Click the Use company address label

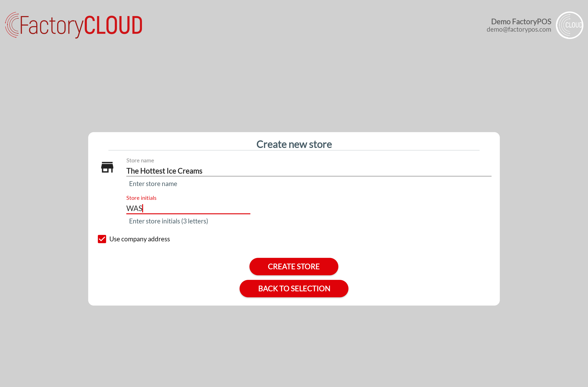pos(140,239)
